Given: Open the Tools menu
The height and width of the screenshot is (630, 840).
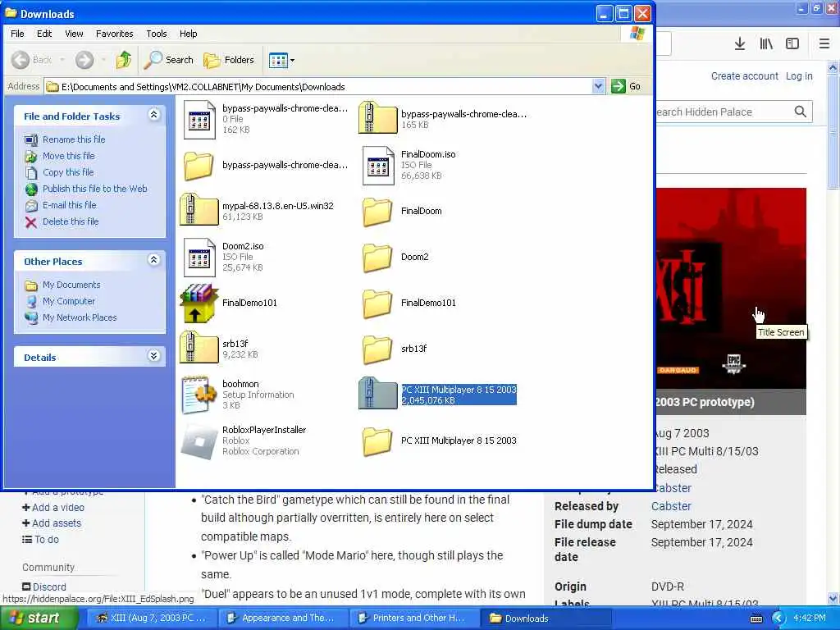Looking at the screenshot, I should [157, 33].
